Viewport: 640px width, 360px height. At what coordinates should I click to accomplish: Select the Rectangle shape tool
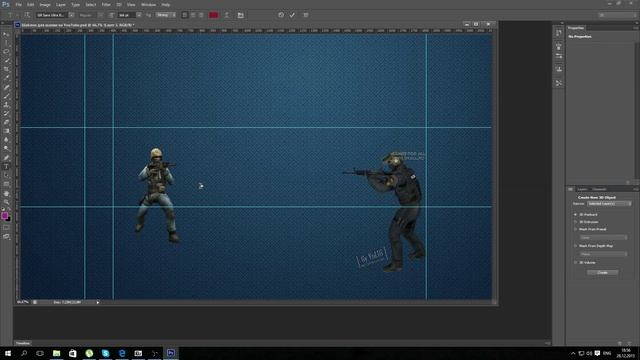click(x=6, y=184)
